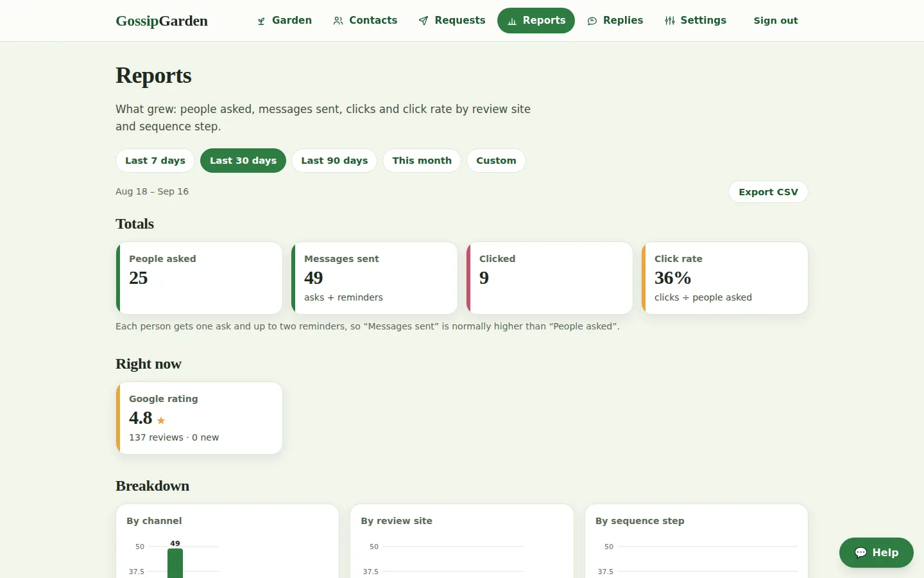Click the People asked card
Image resolution: width=924 pixels, height=578 pixels.
[200, 278]
